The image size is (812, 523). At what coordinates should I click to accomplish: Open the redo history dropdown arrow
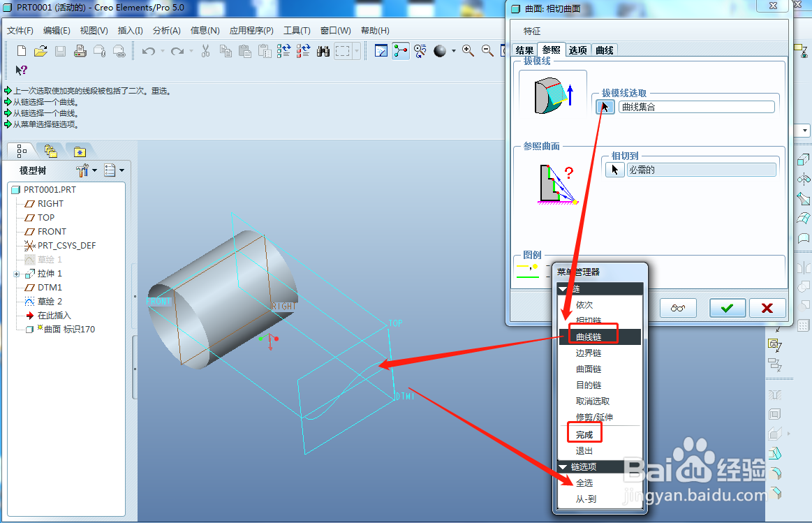(x=191, y=51)
